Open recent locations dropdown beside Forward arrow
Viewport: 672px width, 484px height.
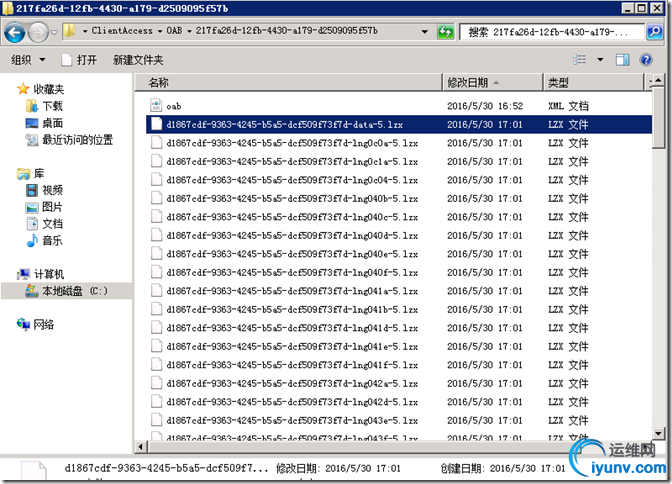(54, 33)
